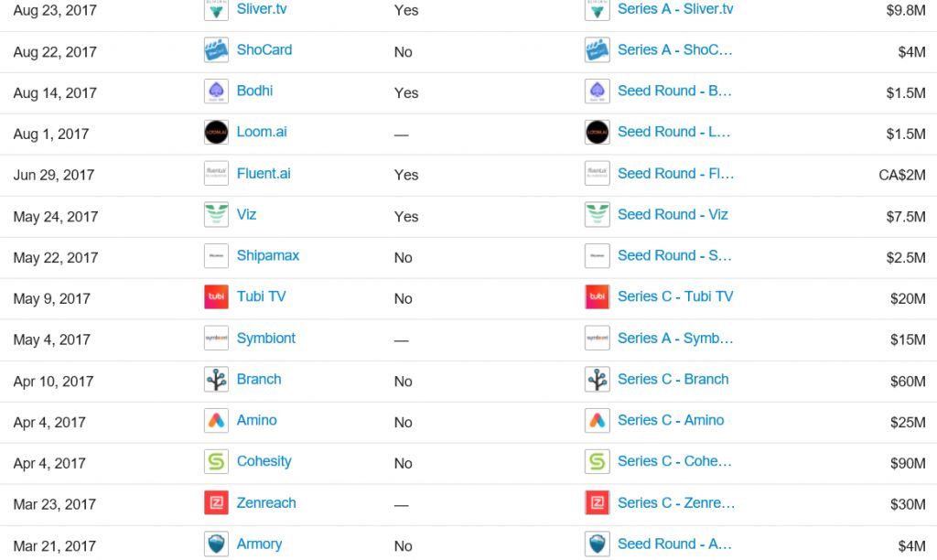Click the green Cohesity logo icon
The width and height of the screenshot is (937, 560).
(216, 462)
